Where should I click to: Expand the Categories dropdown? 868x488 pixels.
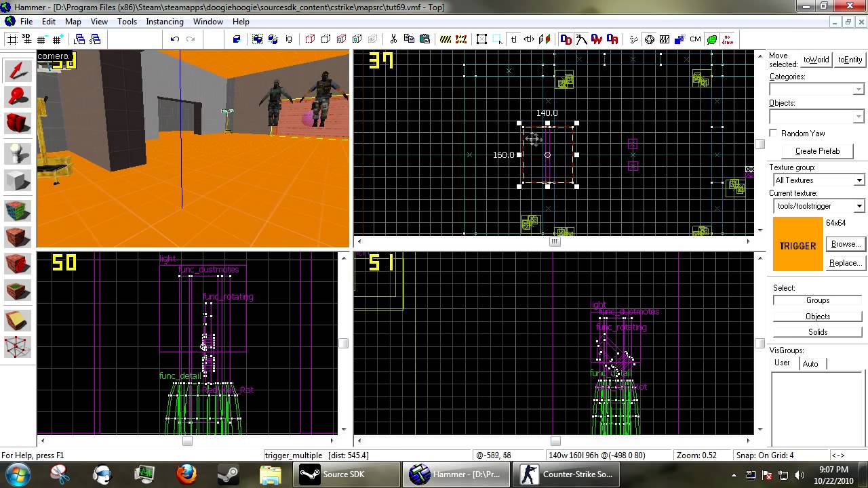click(x=859, y=89)
